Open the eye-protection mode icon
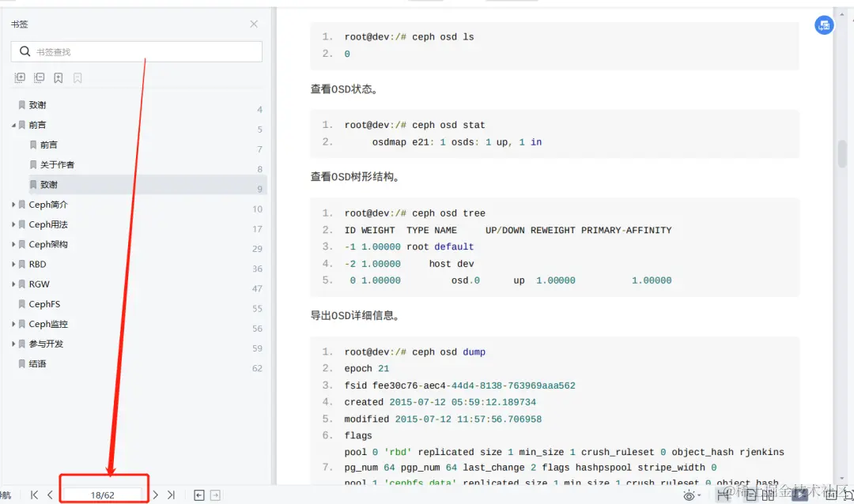Viewport: 854px width, 504px height. [689, 495]
